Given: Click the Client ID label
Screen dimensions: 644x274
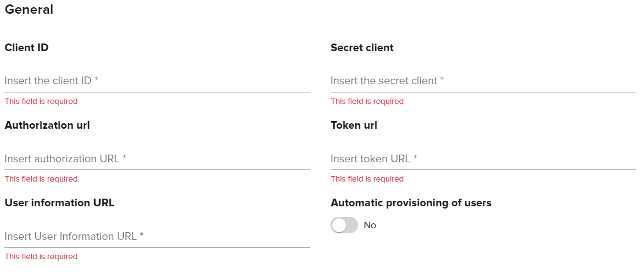Looking at the screenshot, I should tap(26, 48).
